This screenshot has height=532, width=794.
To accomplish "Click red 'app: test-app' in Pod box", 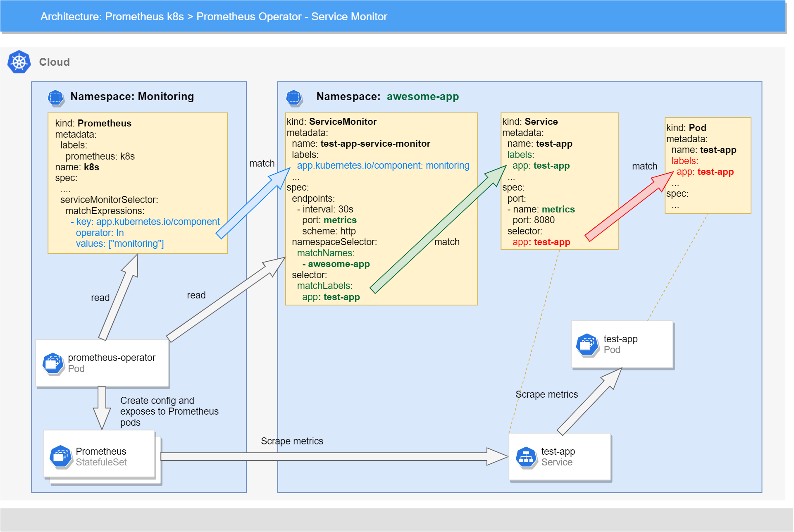I will 705,172.
